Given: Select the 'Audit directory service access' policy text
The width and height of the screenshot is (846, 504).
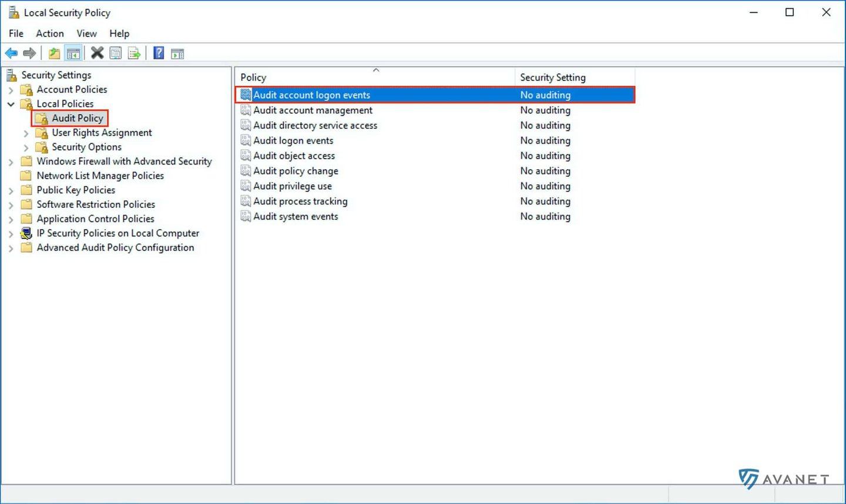Looking at the screenshot, I should coord(315,126).
